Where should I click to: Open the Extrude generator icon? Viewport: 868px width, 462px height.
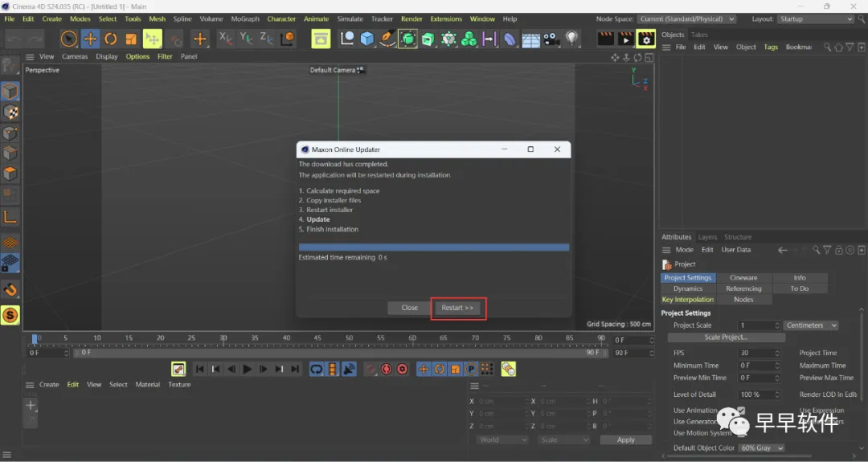tap(428, 39)
